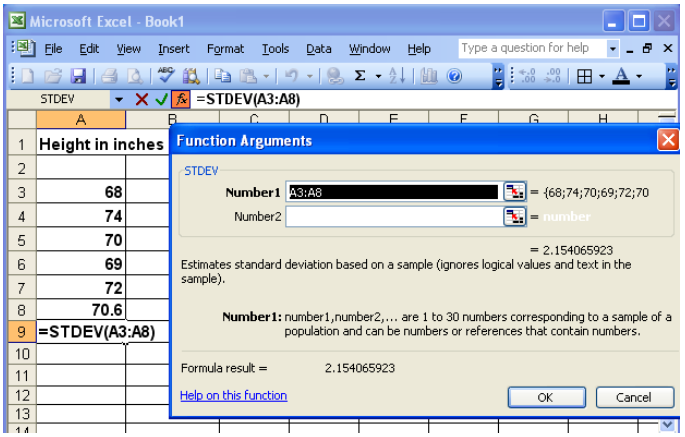Open the Name Box function dropdown
This screenshot has height=437, width=685.
coord(119,99)
